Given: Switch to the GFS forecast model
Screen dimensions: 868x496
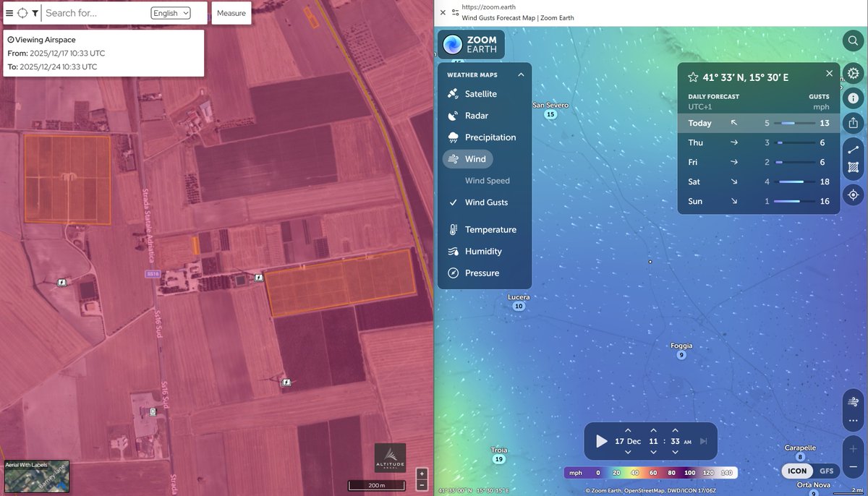Looking at the screenshot, I should pos(826,471).
